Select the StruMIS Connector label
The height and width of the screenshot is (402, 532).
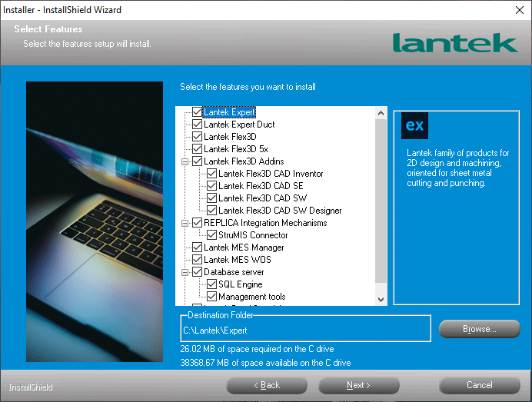(253, 235)
